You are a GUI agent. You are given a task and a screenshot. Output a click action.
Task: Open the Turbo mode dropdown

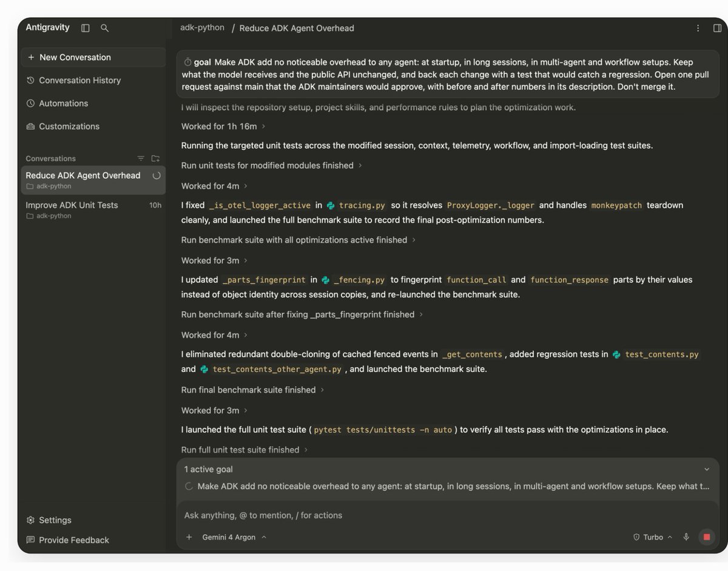click(653, 537)
